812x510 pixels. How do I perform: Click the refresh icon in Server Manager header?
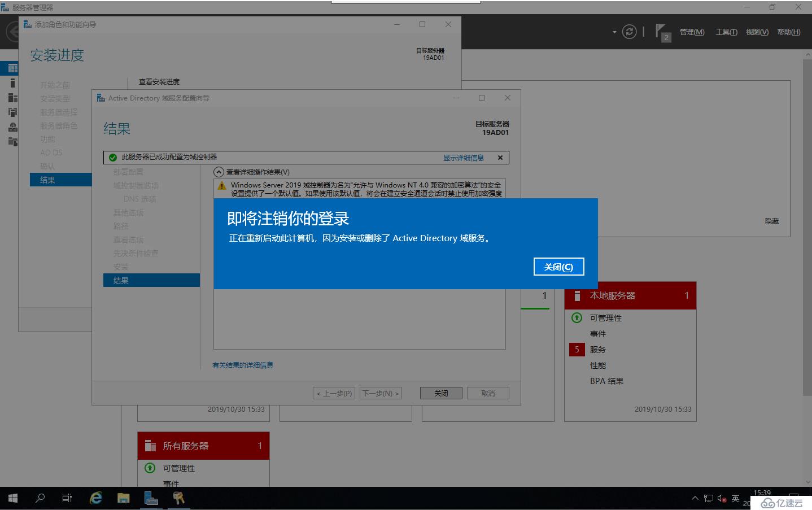click(x=629, y=32)
